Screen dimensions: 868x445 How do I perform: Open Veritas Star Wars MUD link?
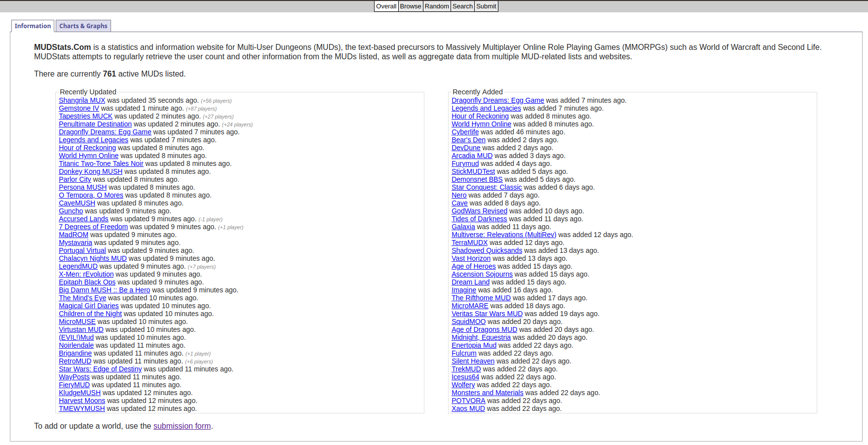487,314
